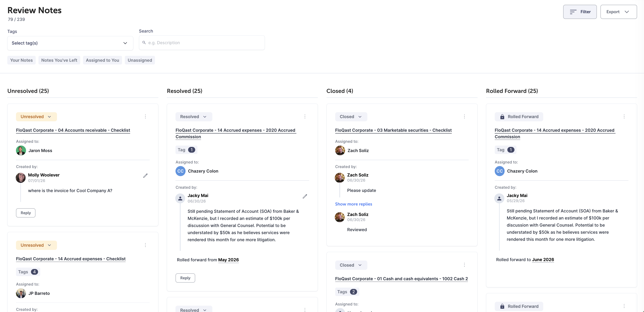Open more options for Marketable securities note
The height and width of the screenshot is (312, 644).
pyautogui.click(x=464, y=117)
